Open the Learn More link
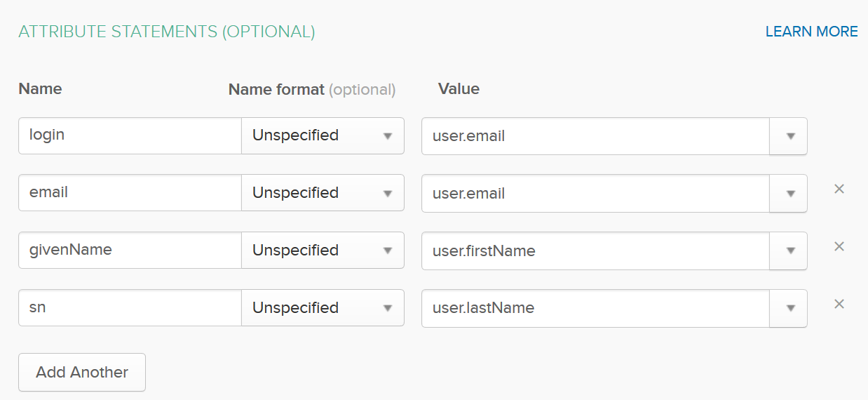This screenshot has height=400, width=868. (811, 32)
